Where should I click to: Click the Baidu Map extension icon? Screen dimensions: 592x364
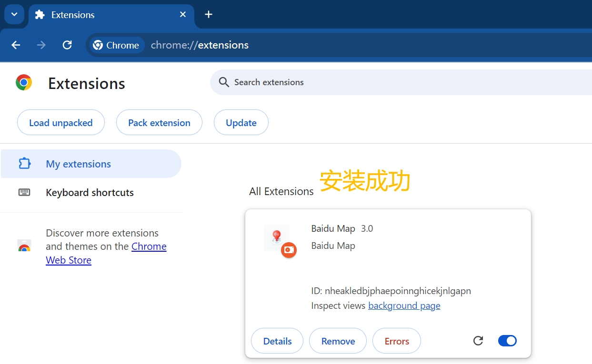(x=276, y=237)
